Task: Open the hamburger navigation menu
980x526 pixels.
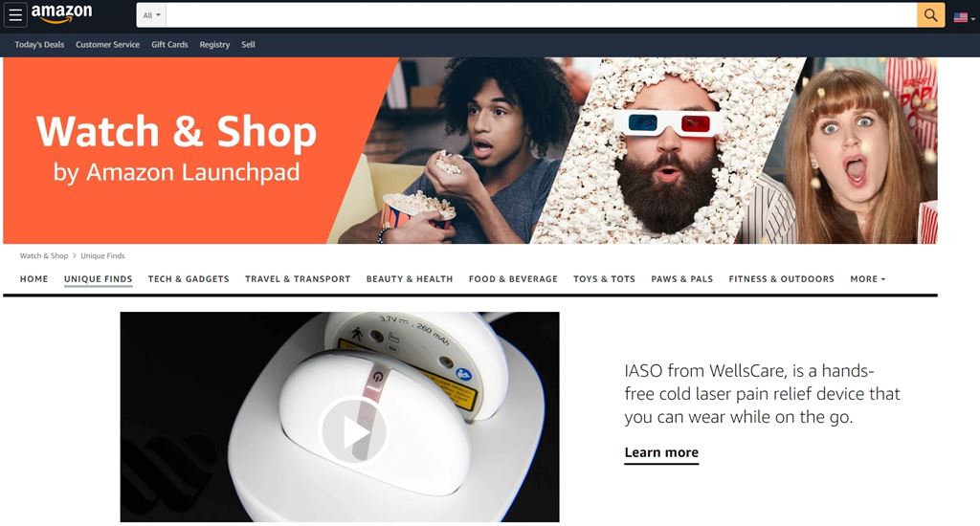Action: click(15, 15)
